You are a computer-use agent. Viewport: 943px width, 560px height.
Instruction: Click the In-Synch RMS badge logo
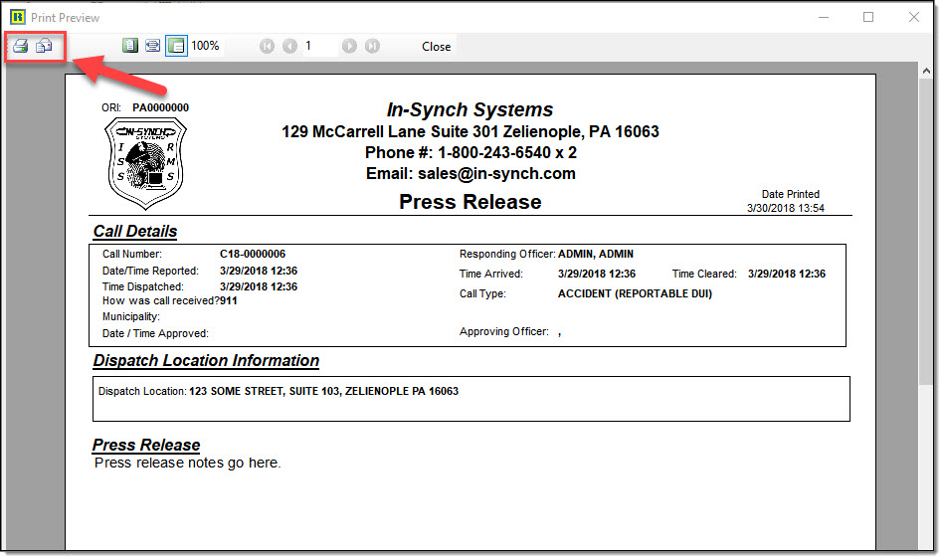click(x=145, y=163)
